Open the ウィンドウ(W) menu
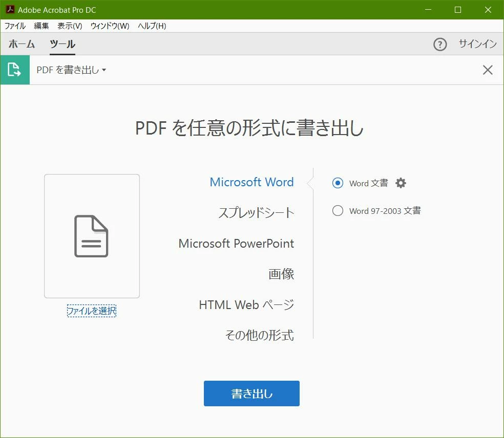 click(x=110, y=26)
